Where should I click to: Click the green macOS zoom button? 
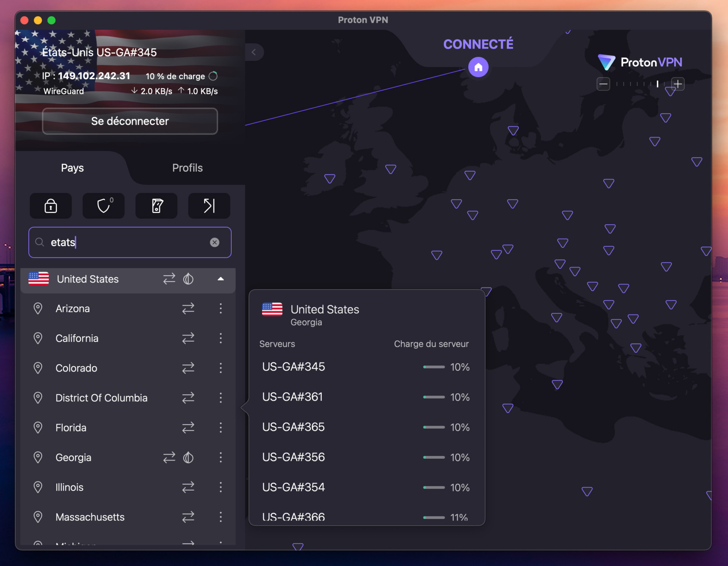tap(52, 20)
